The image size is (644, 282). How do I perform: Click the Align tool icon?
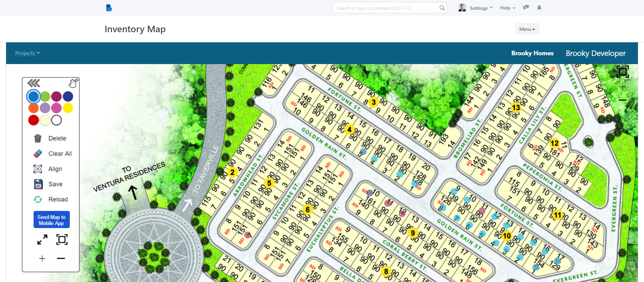(38, 169)
